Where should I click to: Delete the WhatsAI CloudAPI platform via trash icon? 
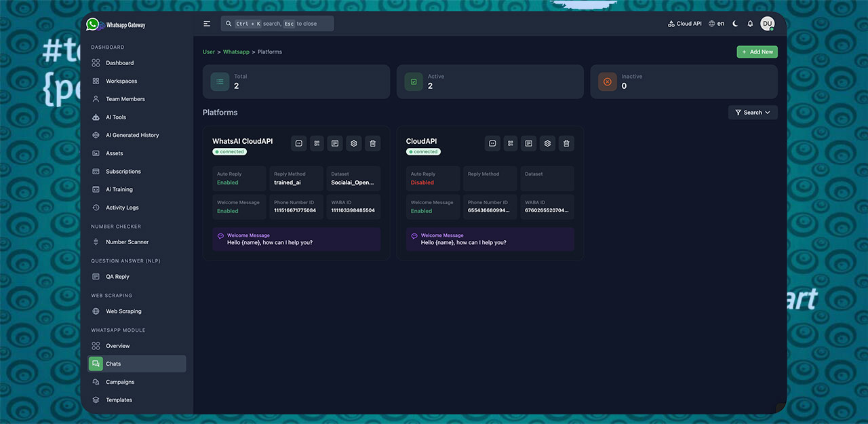[372, 143]
